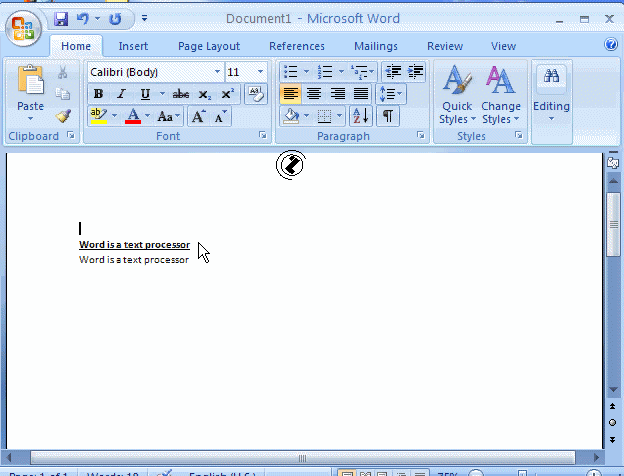Apply red font color

[x=133, y=116]
